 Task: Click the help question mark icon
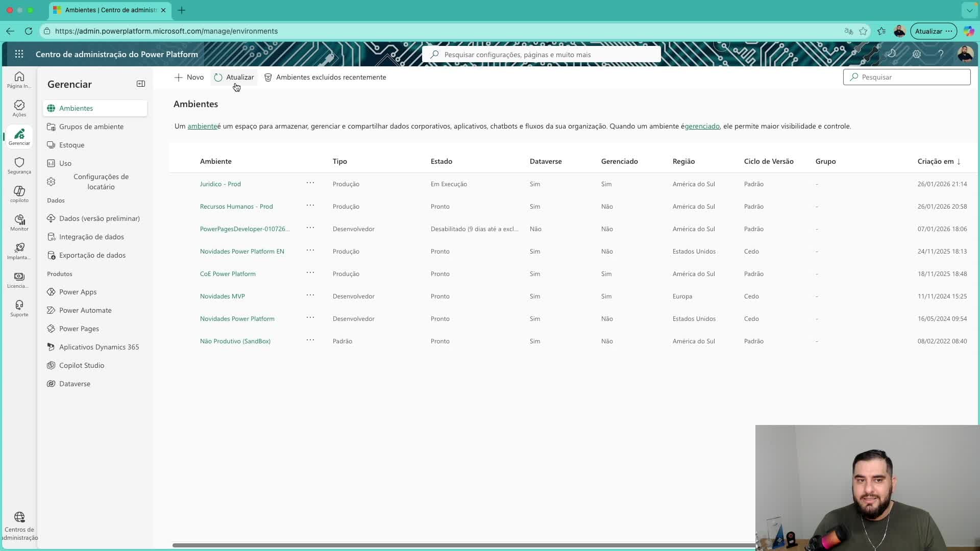941,54
